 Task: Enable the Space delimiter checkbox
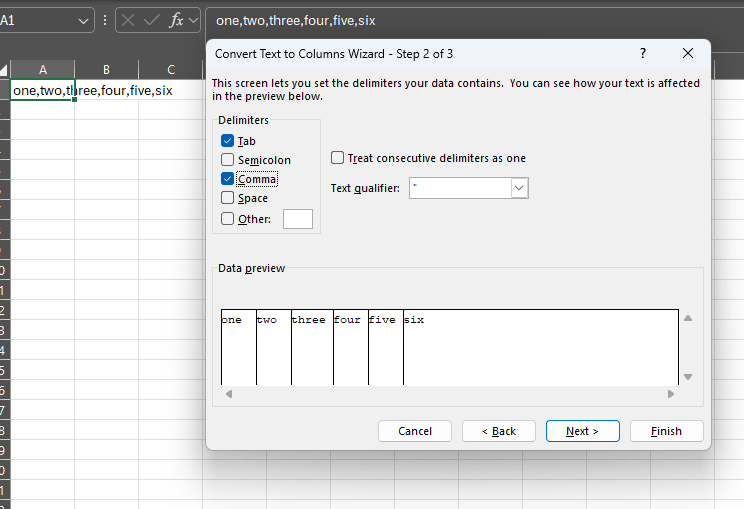point(227,197)
